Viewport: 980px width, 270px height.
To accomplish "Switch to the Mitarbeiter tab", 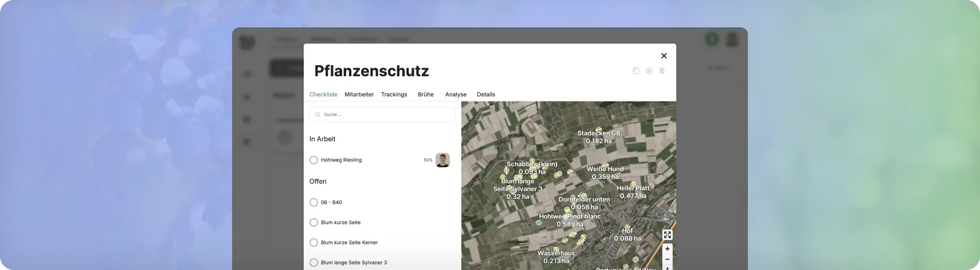I will pyautogui.click(x=359, y=95).
